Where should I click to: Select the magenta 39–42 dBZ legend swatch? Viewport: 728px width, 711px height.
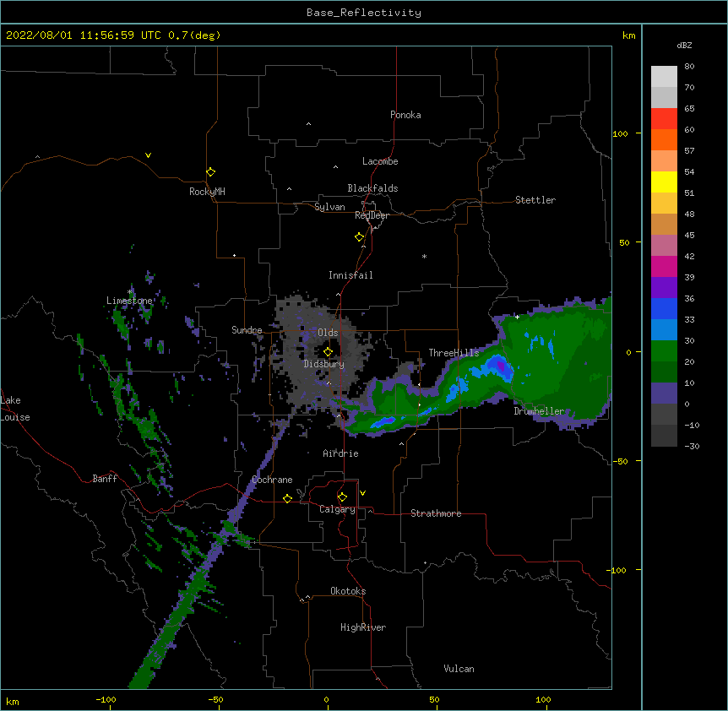pos(664,266)
